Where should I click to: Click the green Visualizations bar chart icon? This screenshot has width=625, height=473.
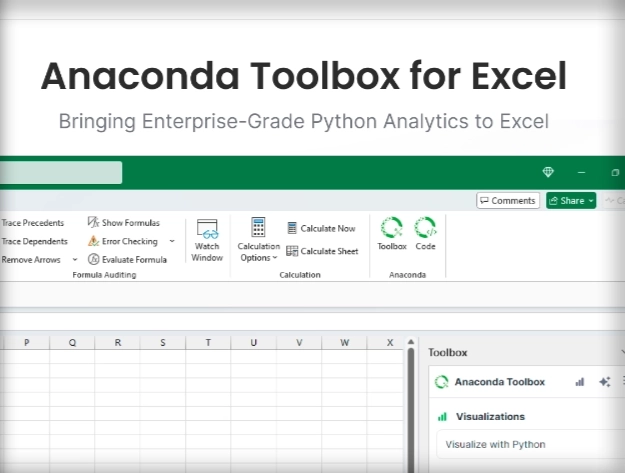[x=442, y=417]
